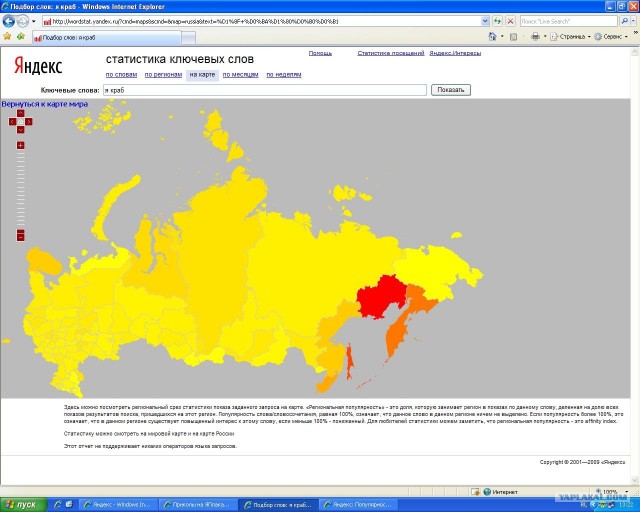Stop loading with the red X icon
Image resolution: width=640 pixels, height=512 pixels.
pyautogui.click(x=510, y=21)
